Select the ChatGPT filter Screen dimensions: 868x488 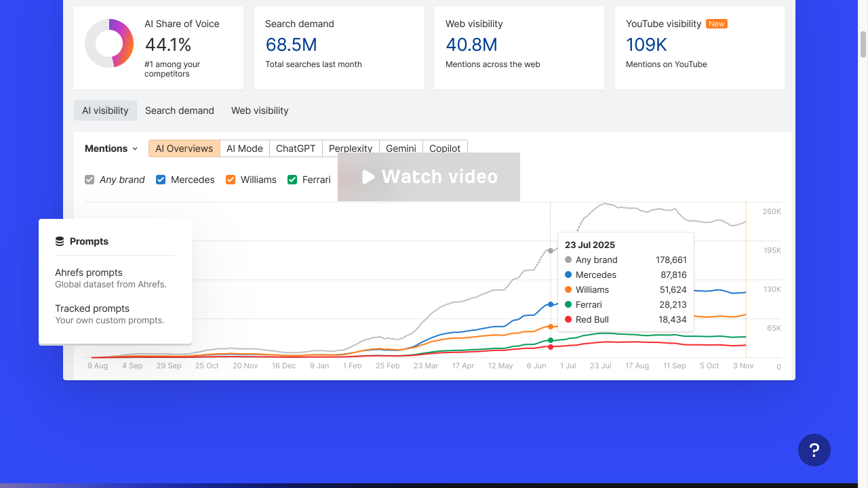coord(296,148)
